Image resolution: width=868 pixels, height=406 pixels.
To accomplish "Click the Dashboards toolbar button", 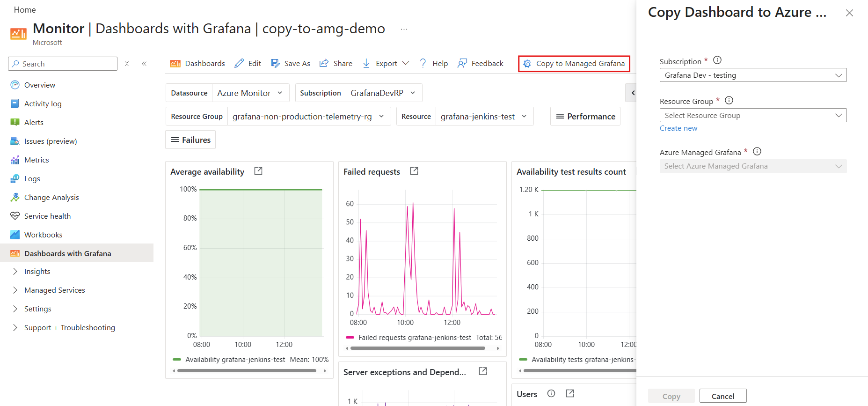I will coord(197,63).
